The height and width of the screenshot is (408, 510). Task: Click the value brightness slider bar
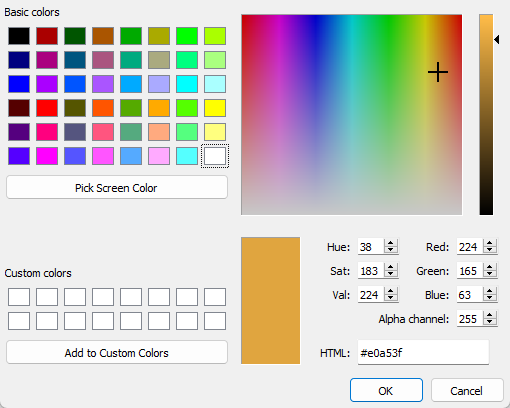click(486, 115)
